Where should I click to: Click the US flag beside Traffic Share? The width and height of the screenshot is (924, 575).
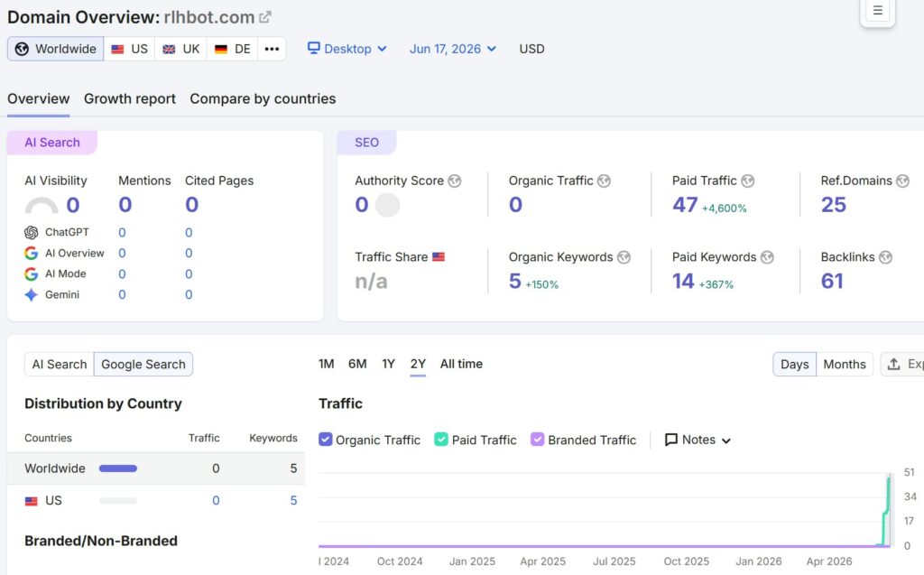439,257
